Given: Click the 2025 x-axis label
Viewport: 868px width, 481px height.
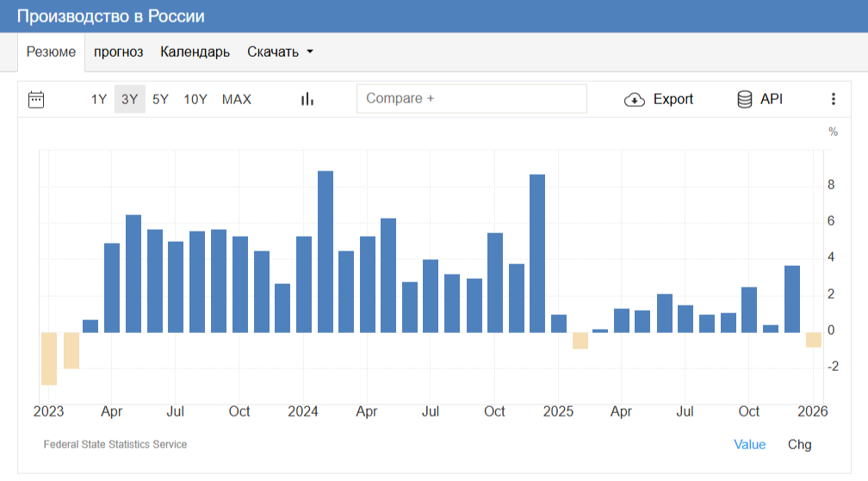Looking at the screenshot, I should pyautogui.click(x=558, y=411).
